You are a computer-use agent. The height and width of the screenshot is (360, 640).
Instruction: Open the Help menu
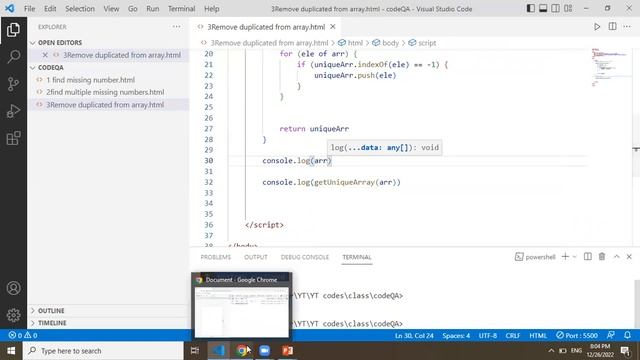211,9
